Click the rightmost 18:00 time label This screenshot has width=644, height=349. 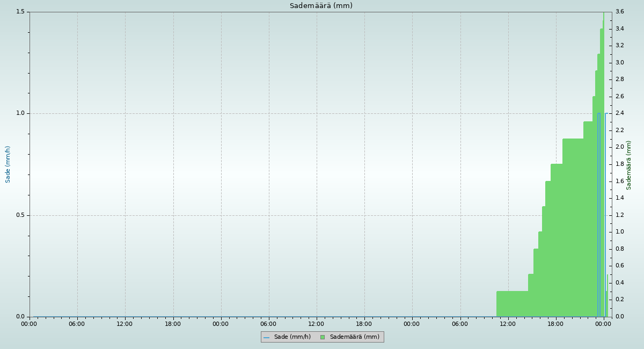(x=555, y=324)
